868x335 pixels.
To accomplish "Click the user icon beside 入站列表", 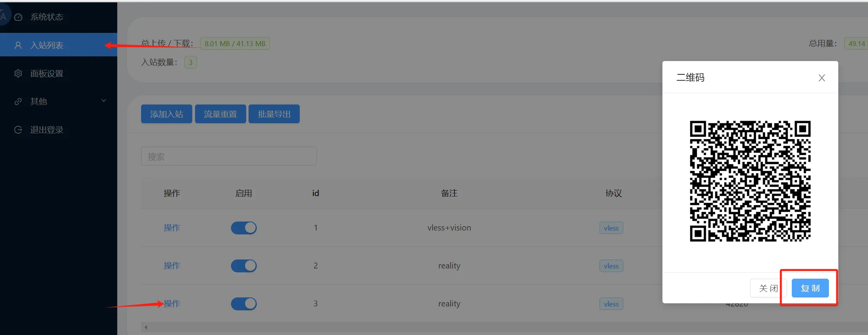I will click(x=18, y=45).
